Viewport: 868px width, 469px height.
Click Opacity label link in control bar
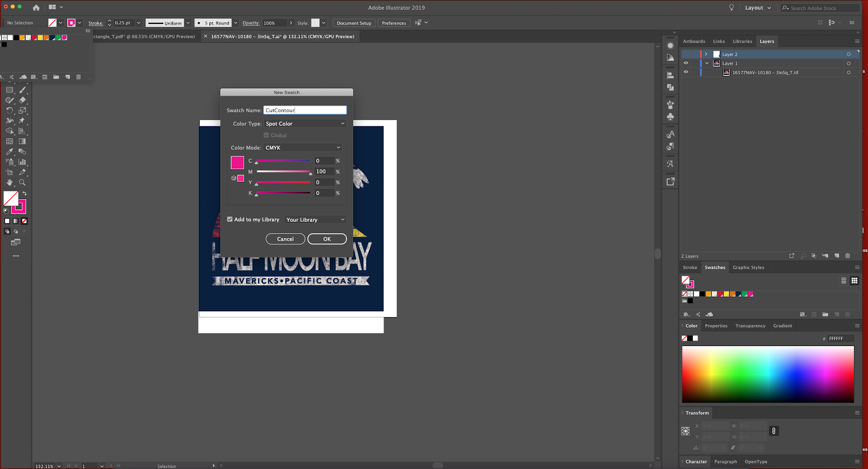(x=251, y=23)
